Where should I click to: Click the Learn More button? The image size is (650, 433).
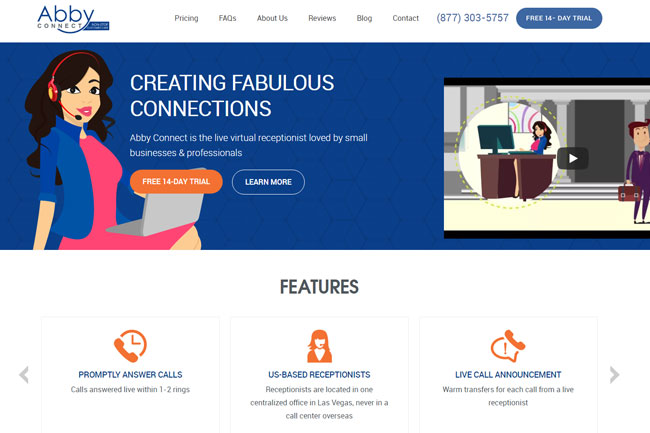point(268,182)
